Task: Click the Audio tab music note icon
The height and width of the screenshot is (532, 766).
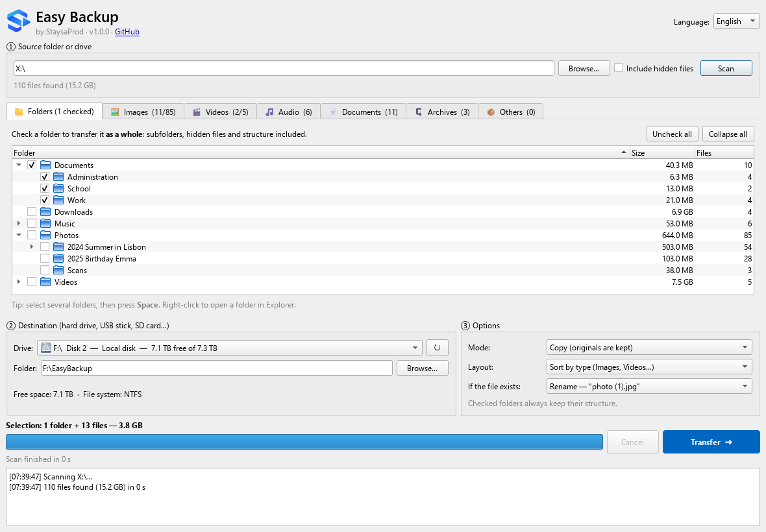Action: point(269,112)
